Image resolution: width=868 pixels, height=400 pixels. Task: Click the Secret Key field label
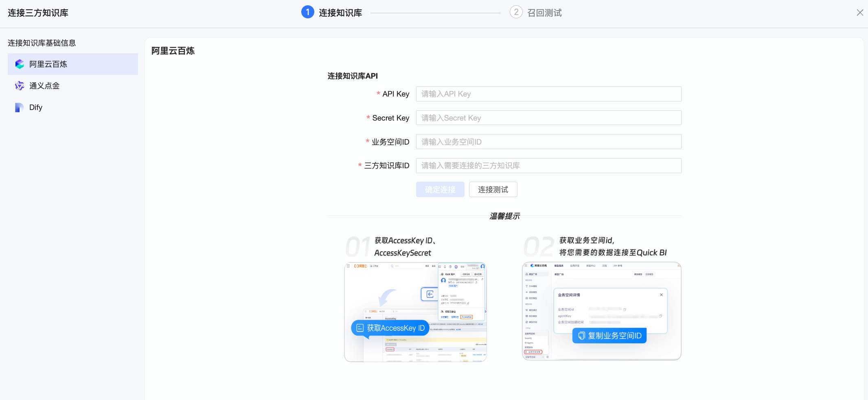click(x=391, y=118)
